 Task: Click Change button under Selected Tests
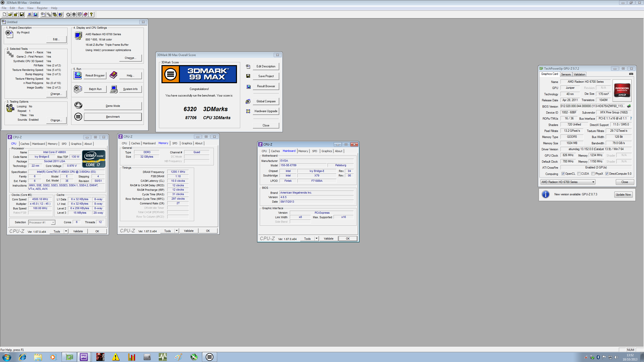pyautogui.click(x=56, y=94)
